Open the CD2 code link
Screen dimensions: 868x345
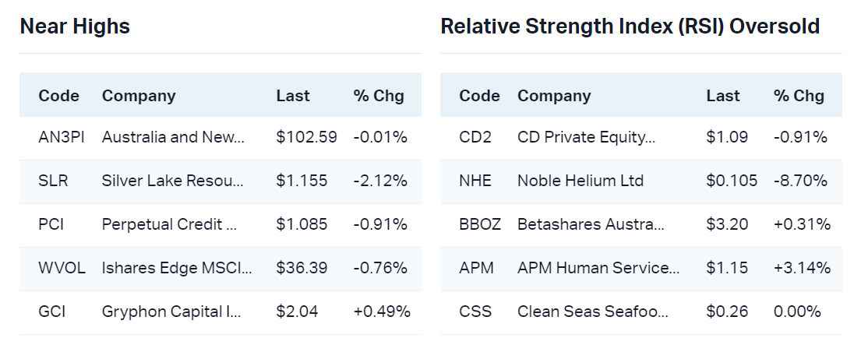point(475,138)
